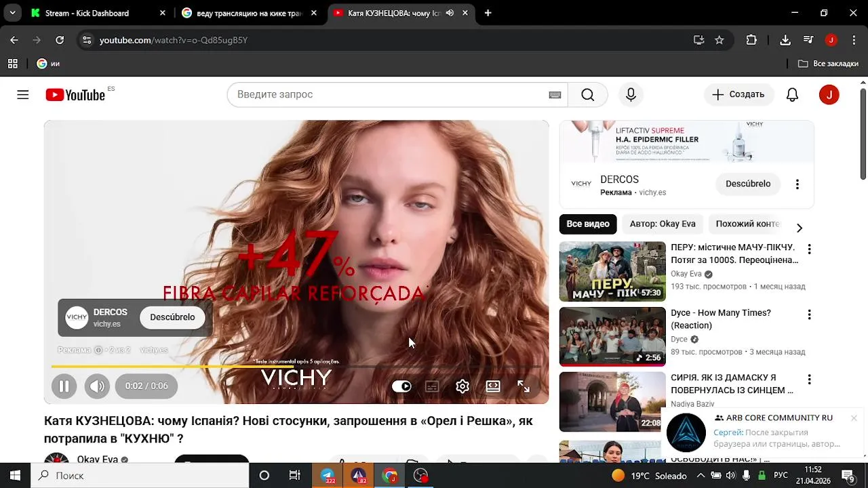Open Dyce channel name link

679,339
